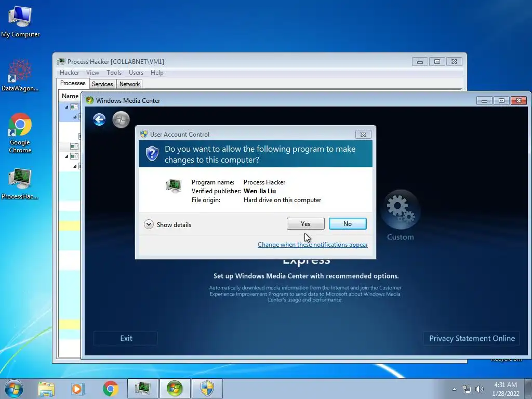The height and width of the screenshot is (399, 532).
Task: Click the Name column header in Process Hacker
Action: 70,96
